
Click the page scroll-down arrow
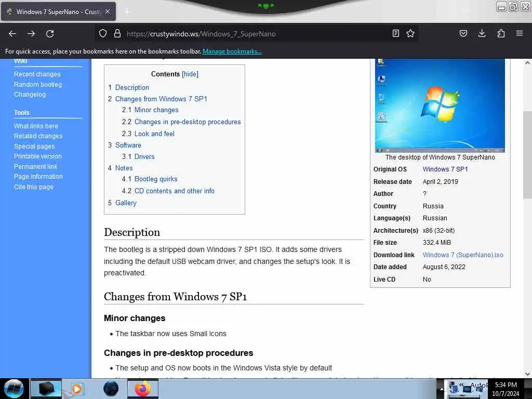[527, 374]
